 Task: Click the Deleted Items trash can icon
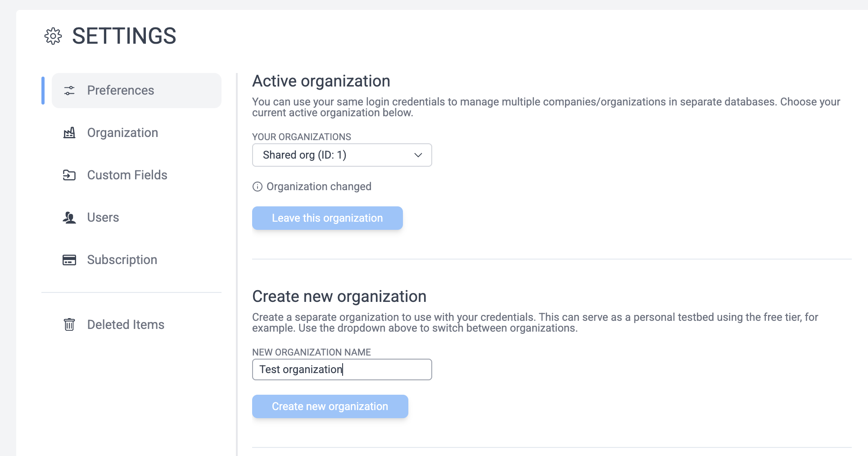click(69, 324)
